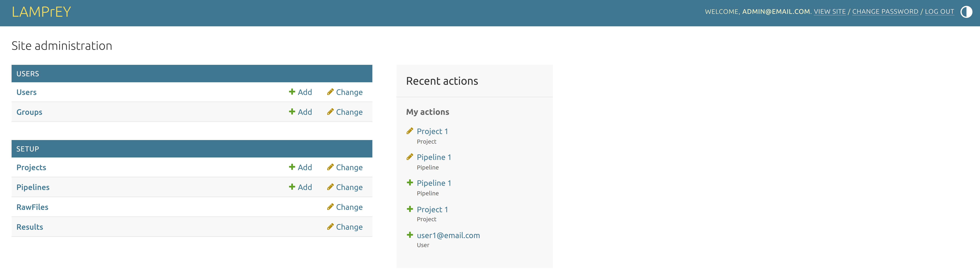Open user1@email.com in recent actions
Image resolution: width=980 pixels, height=276 pixels.
(448, 235)
